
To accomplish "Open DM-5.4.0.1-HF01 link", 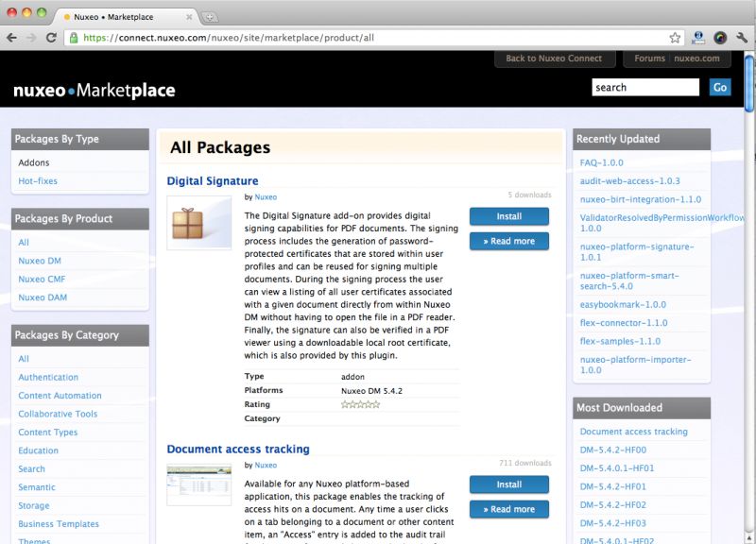I will pyautogui.click(x=617, y=467).
